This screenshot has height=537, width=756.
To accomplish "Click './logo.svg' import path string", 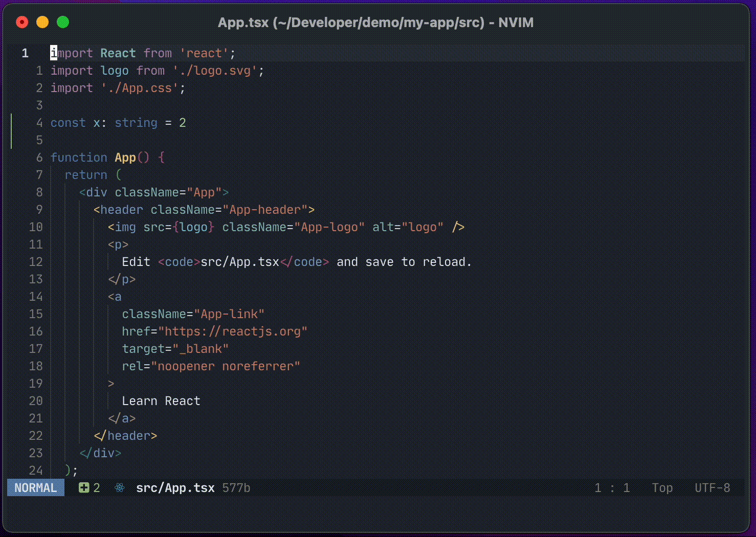I will point(215,71).
